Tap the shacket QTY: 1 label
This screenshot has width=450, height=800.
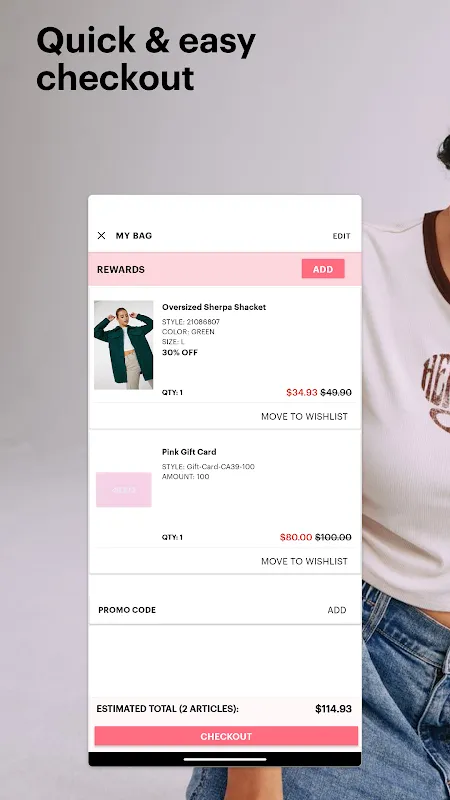pos(172,393)
